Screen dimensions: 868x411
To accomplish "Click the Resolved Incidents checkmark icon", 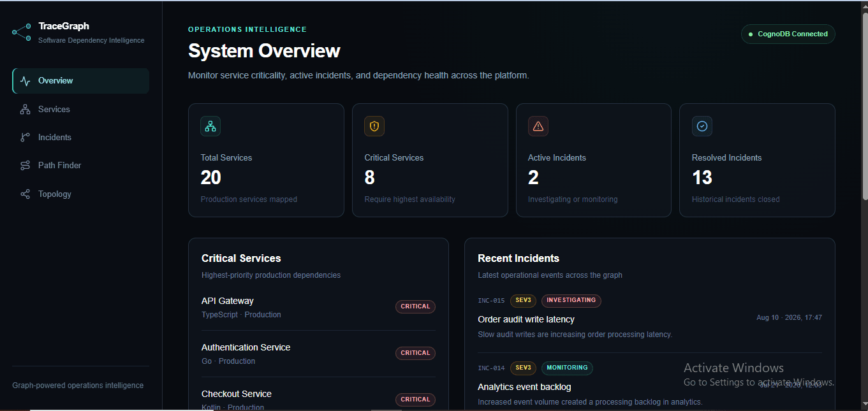I will pyautogui.click(x=702, y=126).
